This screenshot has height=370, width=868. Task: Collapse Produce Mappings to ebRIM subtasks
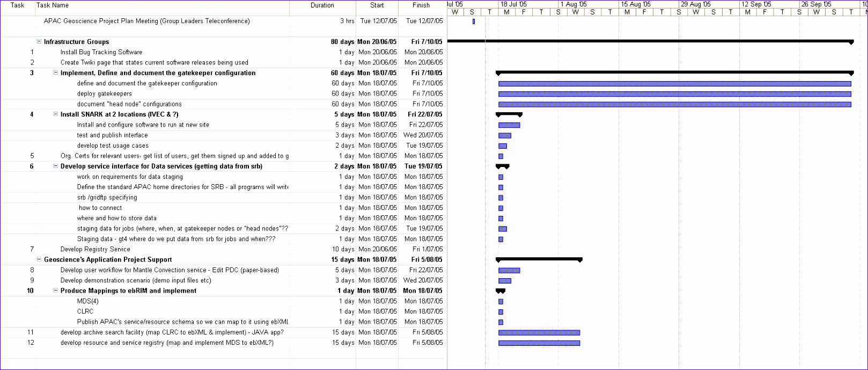coord(56,291)
